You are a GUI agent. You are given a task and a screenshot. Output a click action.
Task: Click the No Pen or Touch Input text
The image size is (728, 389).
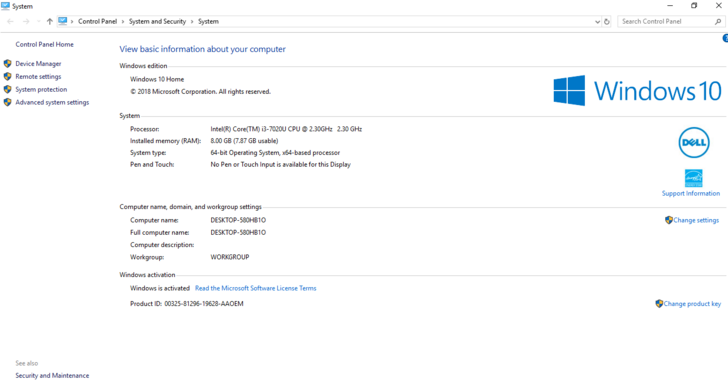(x=280, y=164)
